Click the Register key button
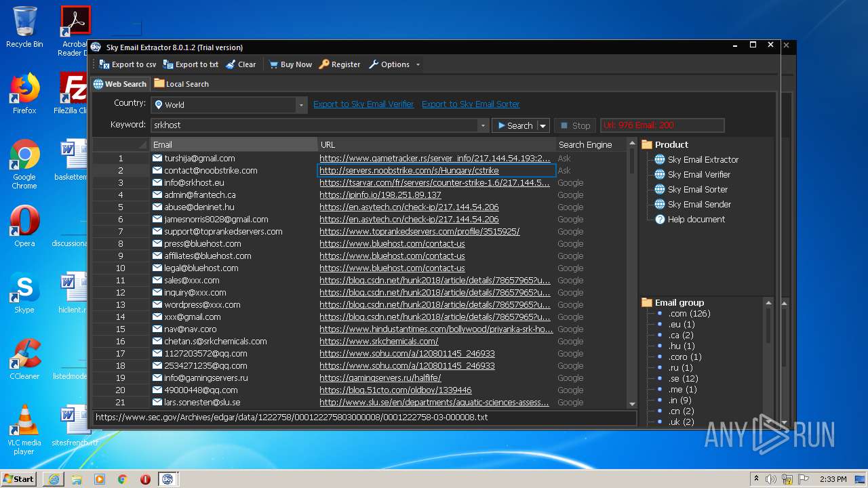Image resolution: width=868 pixels, height=488 pixels. pos(340,64)
